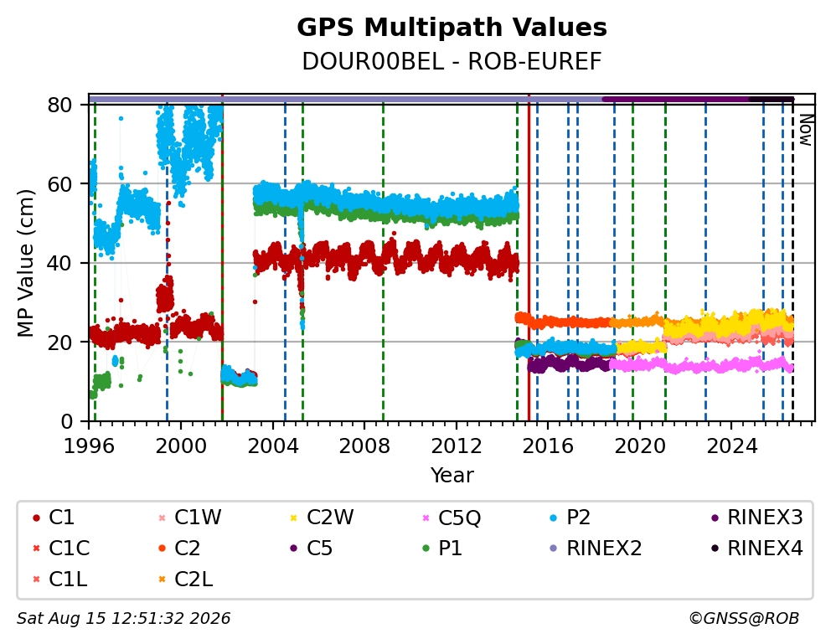The image size is (831, 644).
Task: Click the RINEX2 legend entry
Action: (x=596, y=549)
